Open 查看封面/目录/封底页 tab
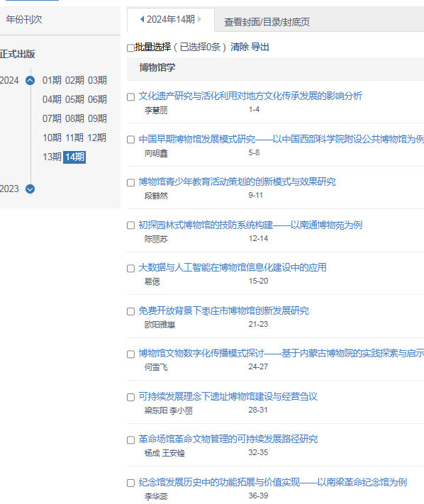 [x=267, y=22]
